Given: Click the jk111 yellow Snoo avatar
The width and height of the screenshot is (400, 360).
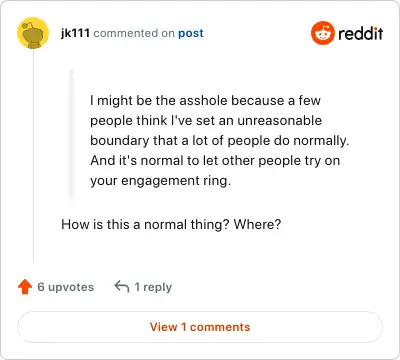Looking at the screenshot, I should tap(33, 33).
